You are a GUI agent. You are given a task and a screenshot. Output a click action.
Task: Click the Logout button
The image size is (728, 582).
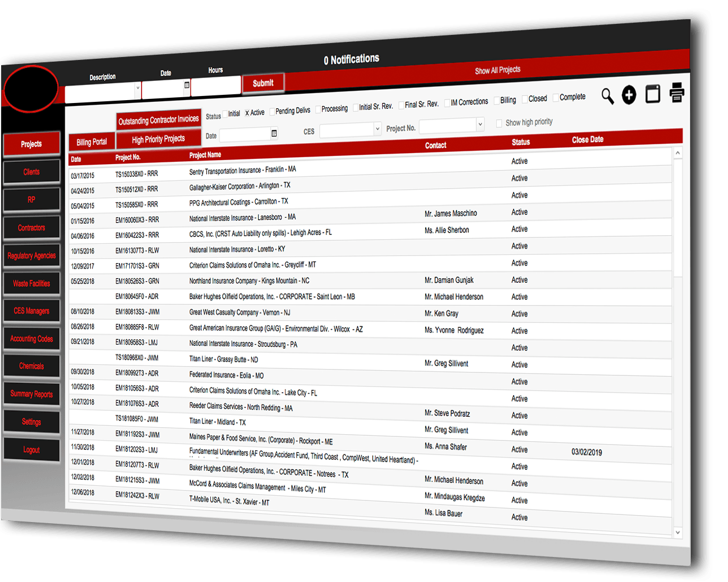31,450
